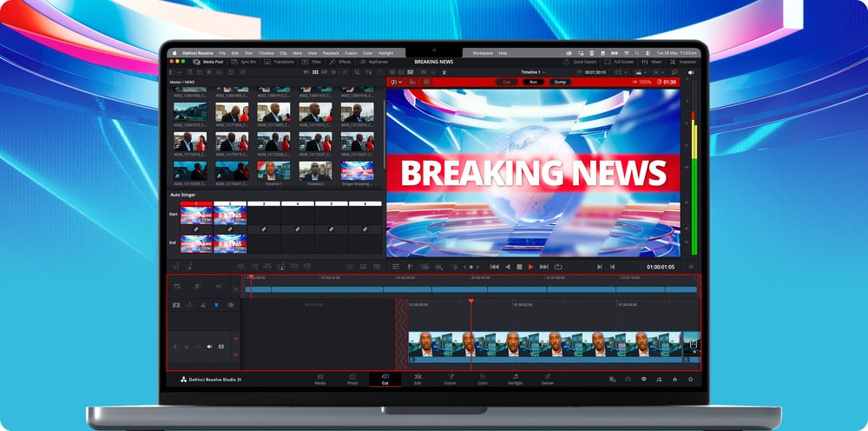The width and height of the screenshot is (868, 431).
Task: Click the lower timeline playhead marker
Action: pyautogui.click(x=471, y=301)
